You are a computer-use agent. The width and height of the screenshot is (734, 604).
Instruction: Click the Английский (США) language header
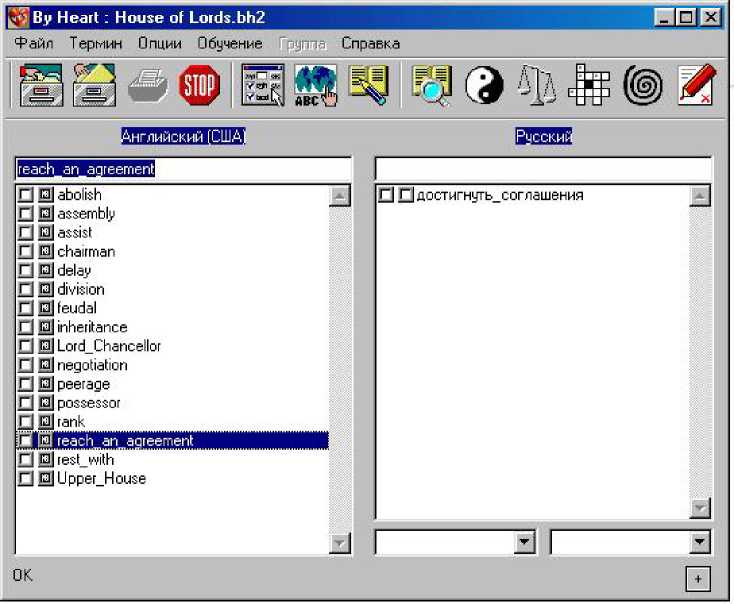tap(183, 136)
